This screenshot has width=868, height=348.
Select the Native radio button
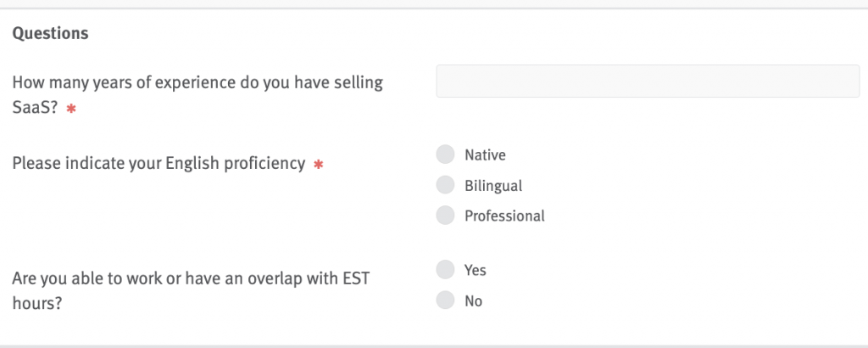(x=445, y=154)
